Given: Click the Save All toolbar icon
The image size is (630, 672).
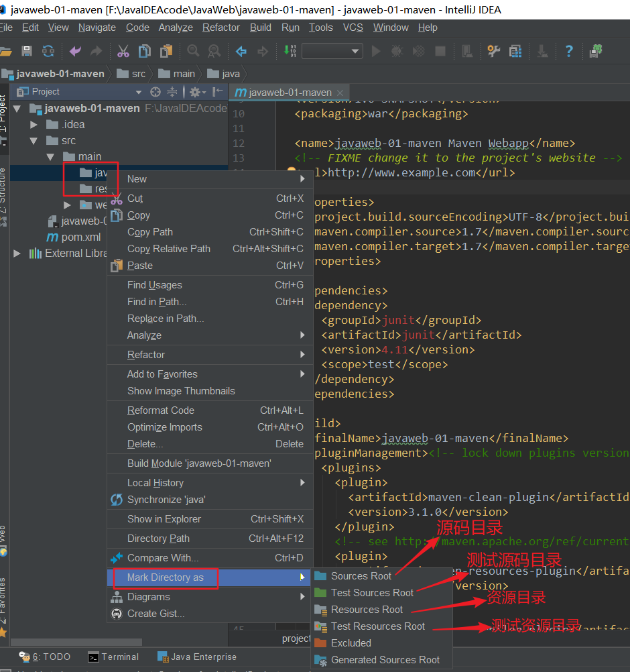Looking at the screenshot, I should 27,51.
